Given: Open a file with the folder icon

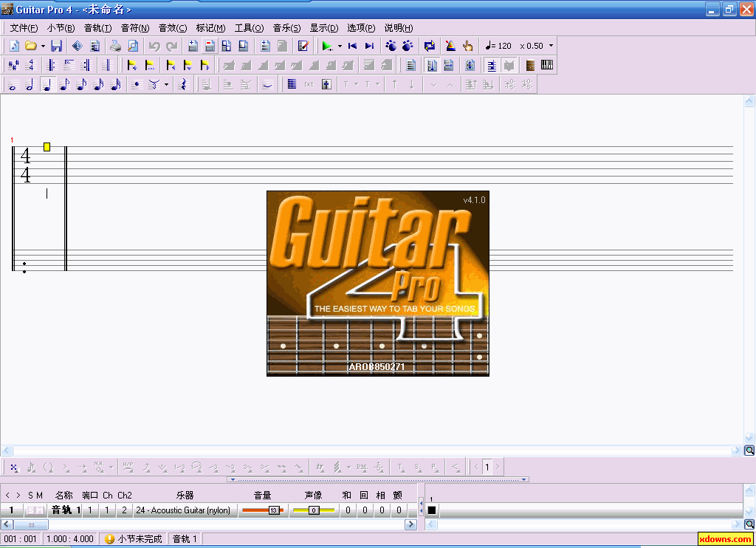Looking at the screenshot, I should click(x=30, y=46).
